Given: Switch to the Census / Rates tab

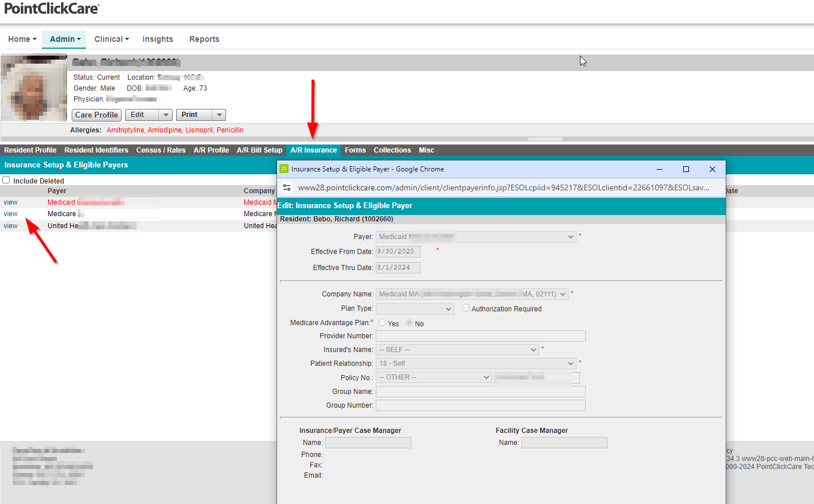Looking at the screenshot, I should (161, 150).
